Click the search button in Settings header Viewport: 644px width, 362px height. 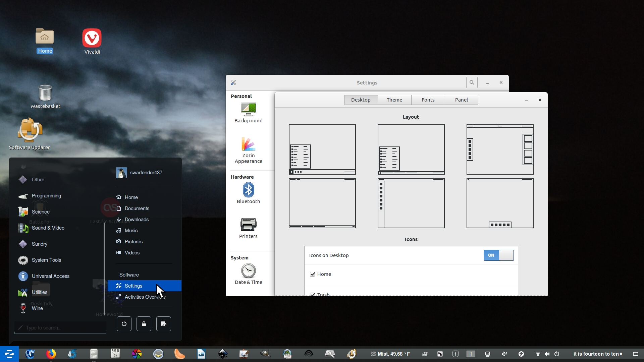(472, 82)
